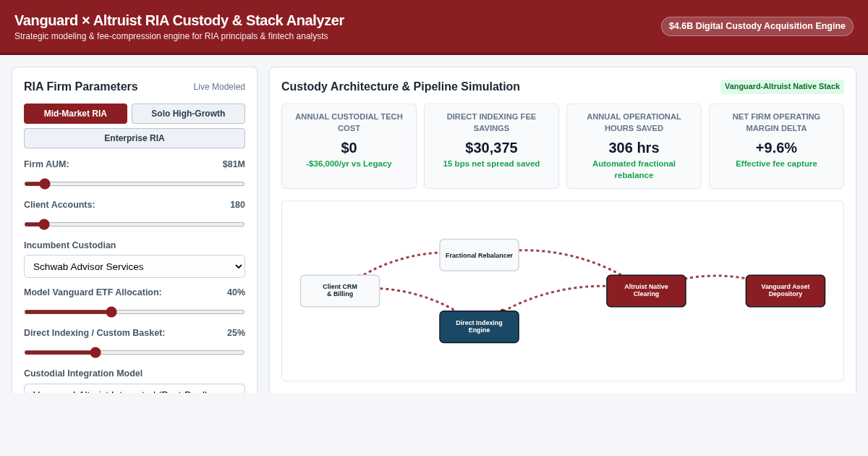Select the Altruist Native Clearing node
The height and width of the screenshot is (456, 868).
(x=646, y=291)
